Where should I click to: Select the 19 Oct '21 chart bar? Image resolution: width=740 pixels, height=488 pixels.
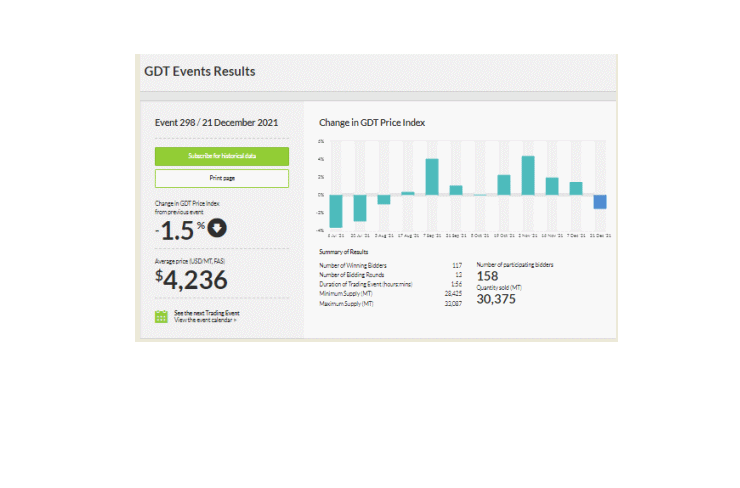(504, 185)
